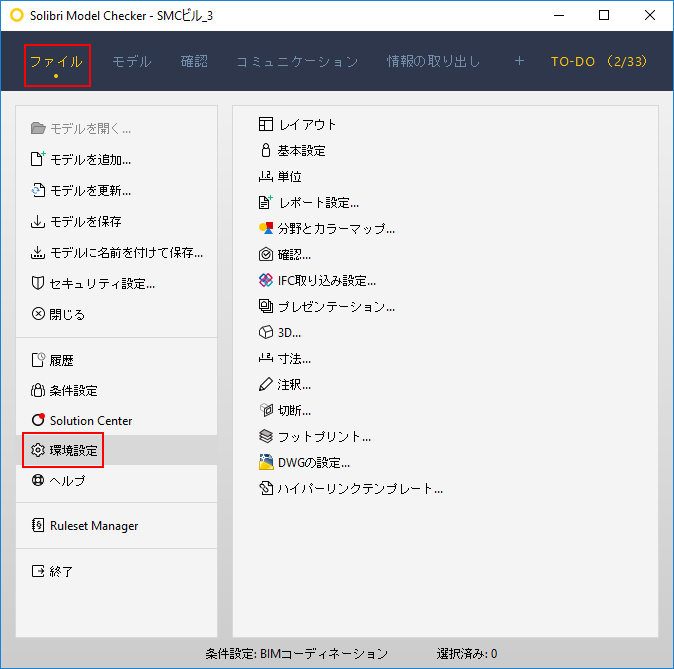674x669 pixels.
Task: Click the ヘルプ lifebuoy icon
Action: [x=38, y=480]
